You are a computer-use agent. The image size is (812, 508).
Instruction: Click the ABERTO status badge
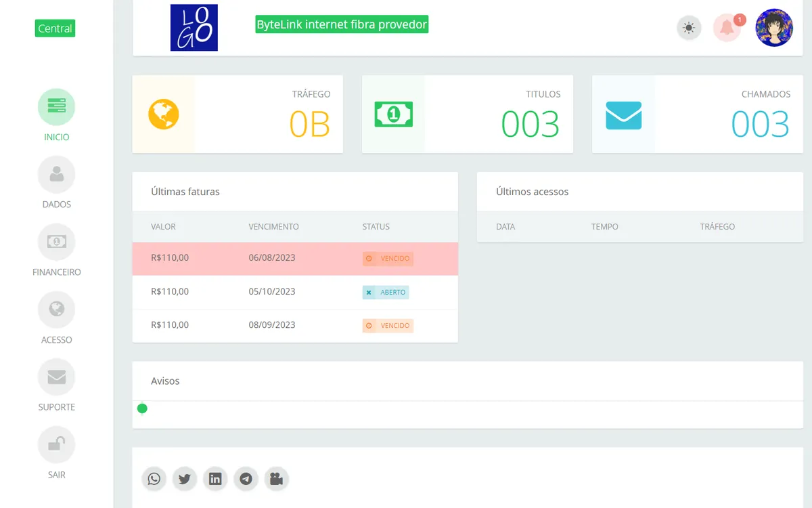386,293
